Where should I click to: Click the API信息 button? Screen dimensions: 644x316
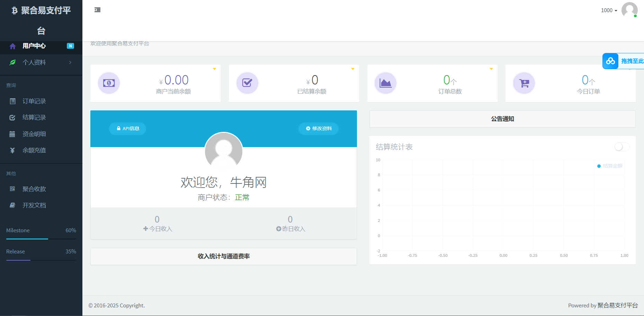(x=127, y=129)
